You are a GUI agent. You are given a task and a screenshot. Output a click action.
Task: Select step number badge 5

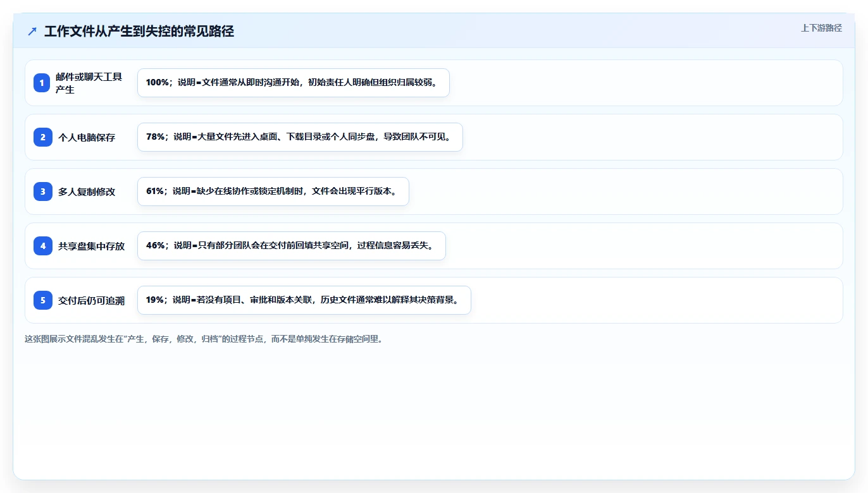(42, 300)
